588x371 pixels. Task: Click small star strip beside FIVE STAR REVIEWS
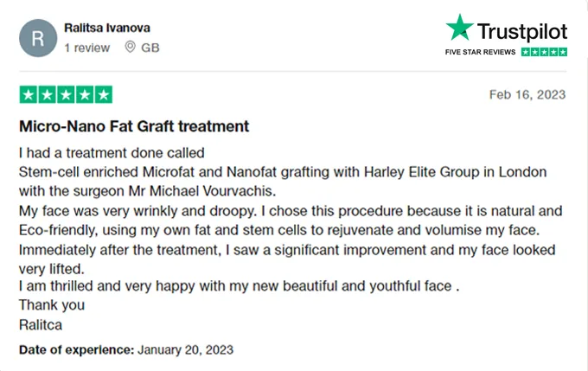pos(544,52)
